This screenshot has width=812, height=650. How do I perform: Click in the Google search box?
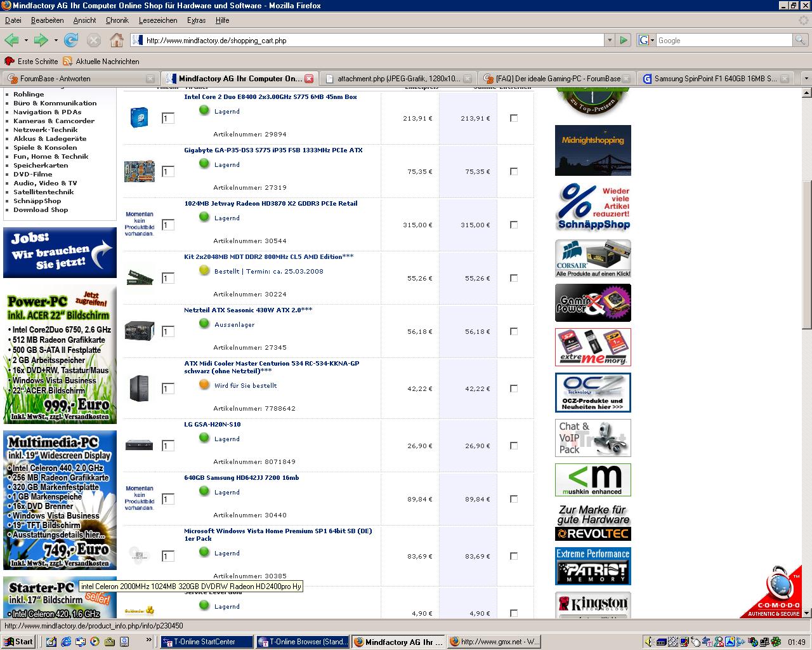point(724,40)
